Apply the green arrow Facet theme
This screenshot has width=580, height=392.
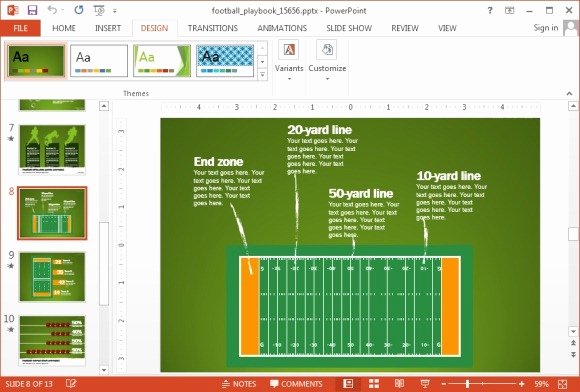coord(162,61)
